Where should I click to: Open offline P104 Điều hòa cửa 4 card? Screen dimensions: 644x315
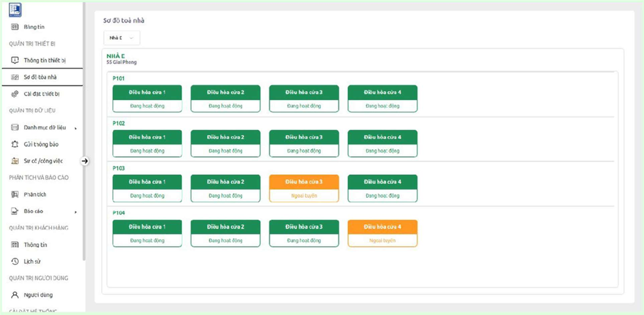point(382,233)
